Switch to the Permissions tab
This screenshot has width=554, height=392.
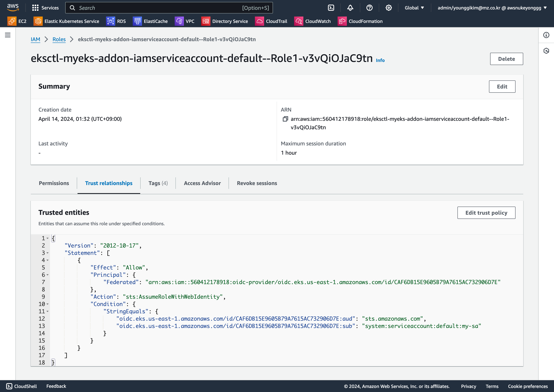(x=54, y=183)
